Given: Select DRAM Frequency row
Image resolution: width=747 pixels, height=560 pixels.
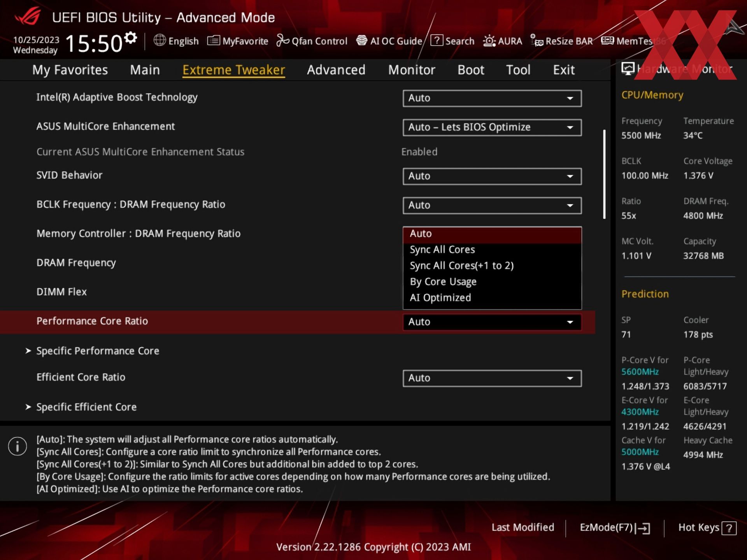Looking at the screenshot, I should (x=76, y=263).
